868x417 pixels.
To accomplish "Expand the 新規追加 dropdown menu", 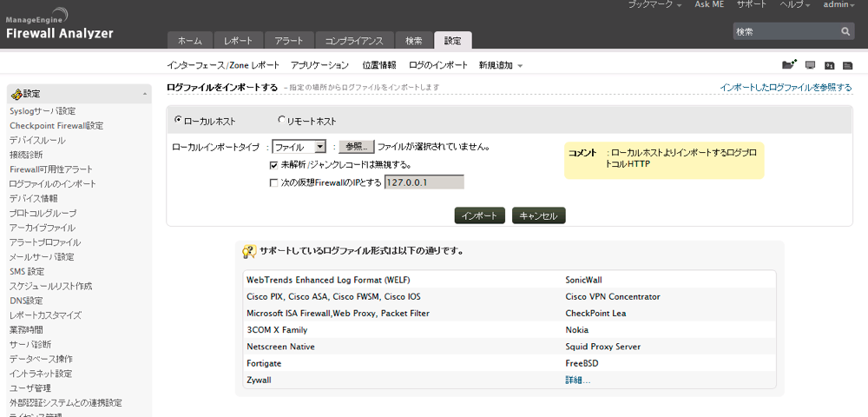I will tap(500, 65).
